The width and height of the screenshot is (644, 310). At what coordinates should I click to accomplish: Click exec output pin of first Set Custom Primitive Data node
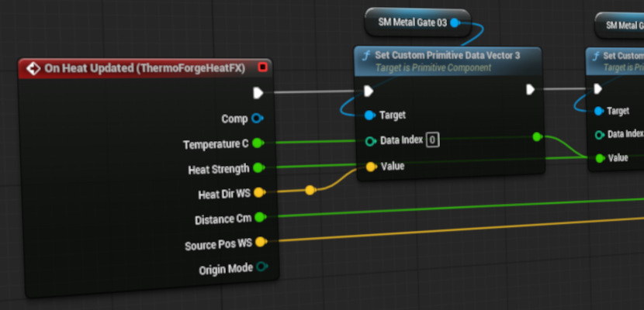pos(531,89)
